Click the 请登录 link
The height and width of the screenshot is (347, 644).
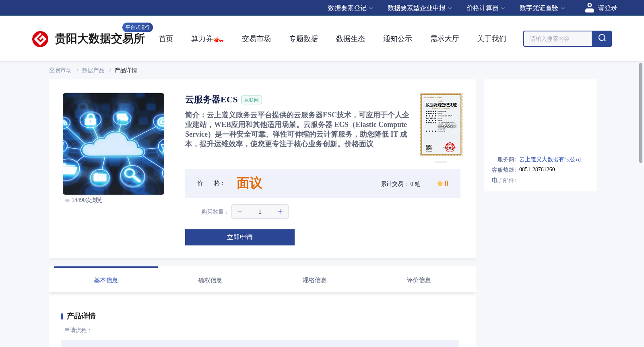(607, 8)
